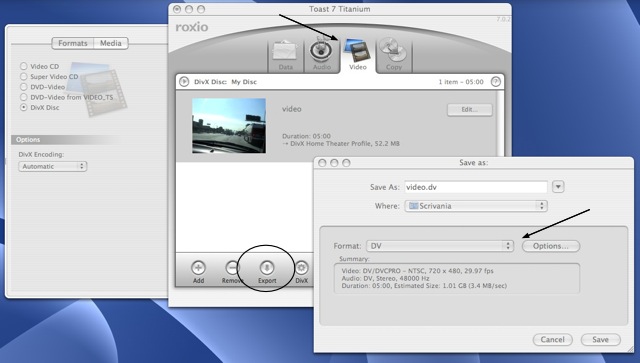Click the 'video' item title
The image size is (640, 363).
click(291, 109)
